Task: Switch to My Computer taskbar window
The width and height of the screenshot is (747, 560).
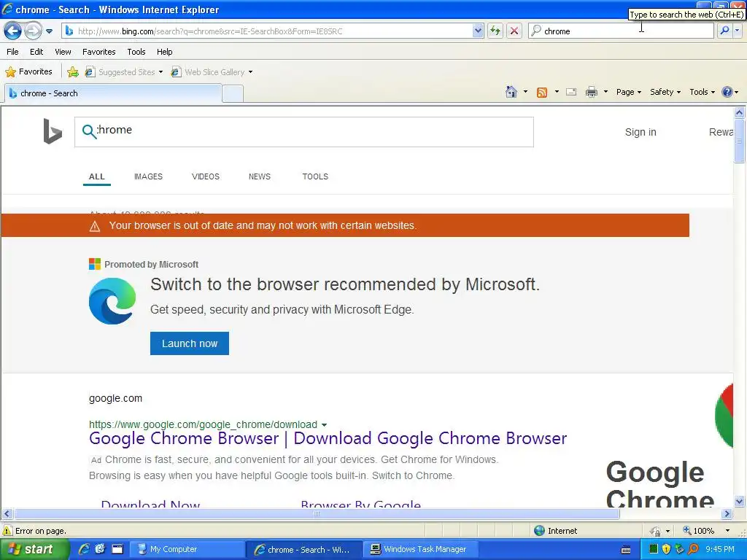Action: (188, 550)
